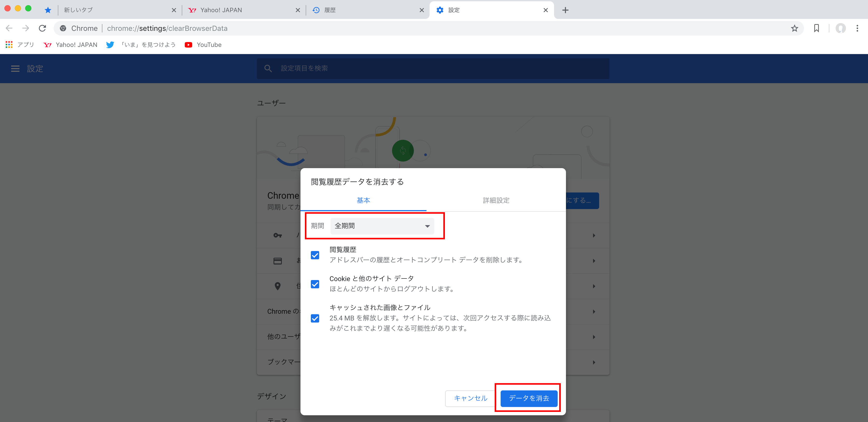Screen dimensions: 868x422
Task: Open the reading list bookmark icon
Action: pyautogui.click(x=816, y=28)
